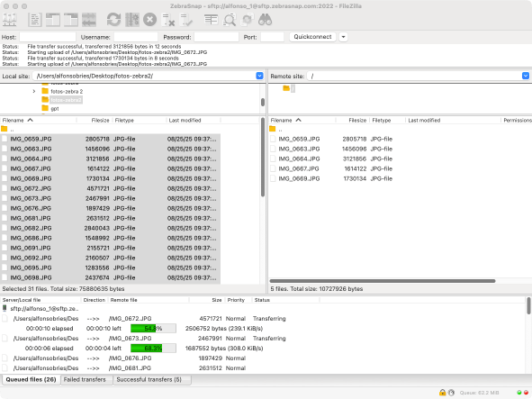This screenshot has width=532, height=399.
Task: Select local file IMG_0676.JPG
Action: [x=110, y=208]
